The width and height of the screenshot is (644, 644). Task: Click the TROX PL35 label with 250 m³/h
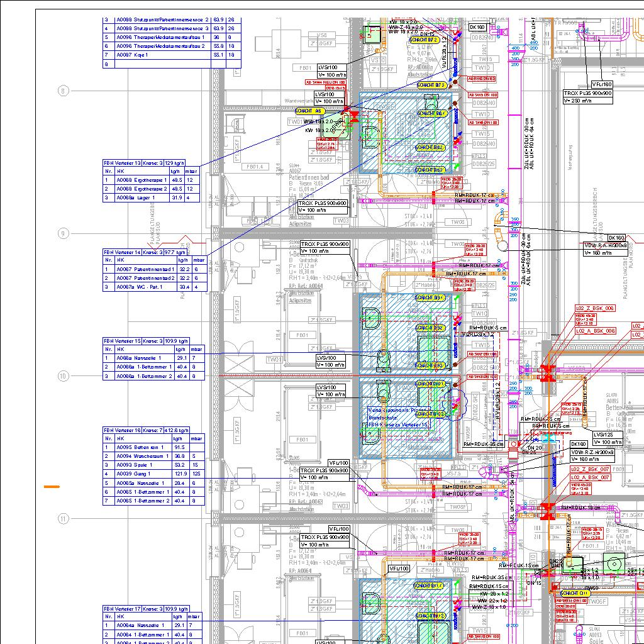point(588,97)
